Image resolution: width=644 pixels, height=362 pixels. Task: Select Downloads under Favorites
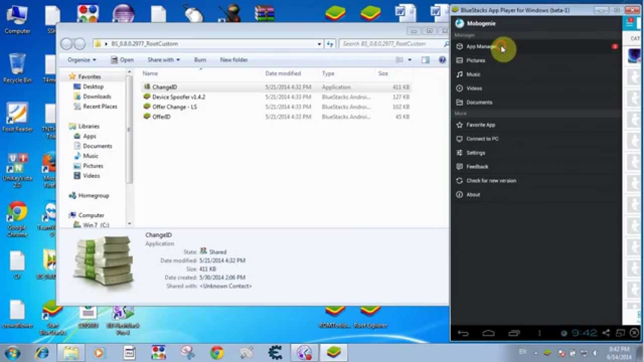(x=97, y=97)
